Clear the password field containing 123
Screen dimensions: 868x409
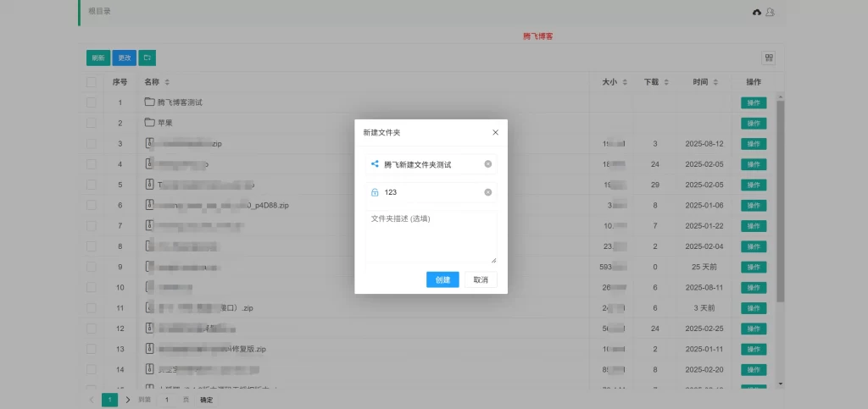tap(487, 192)
